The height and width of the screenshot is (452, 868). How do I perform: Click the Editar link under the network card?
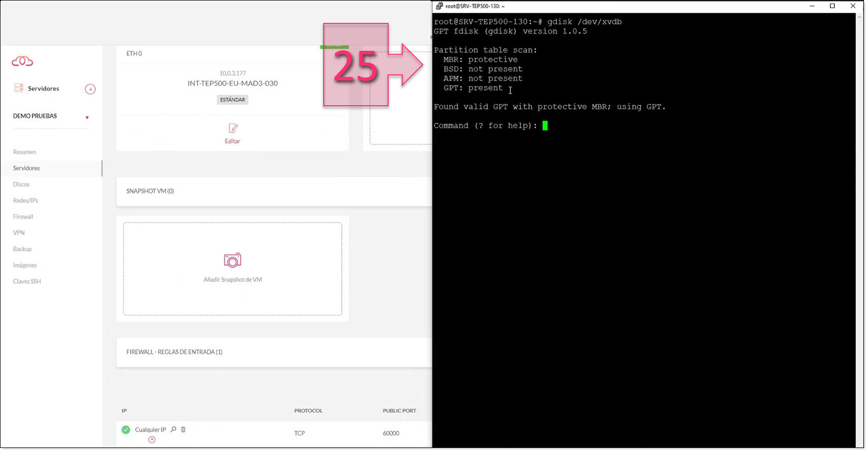(233, 141)
